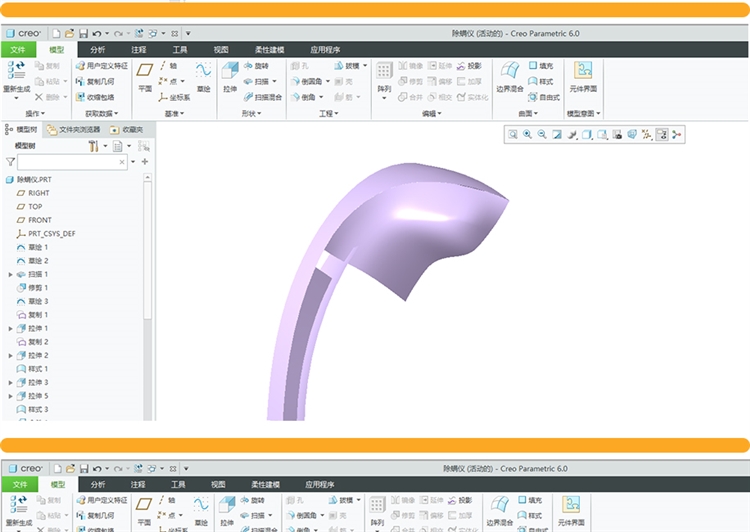Screen dimensions: 750x532
Task: Select the 边界混合 (Boundary Blend) tool in upper ribbon
Action: [509, 77]
